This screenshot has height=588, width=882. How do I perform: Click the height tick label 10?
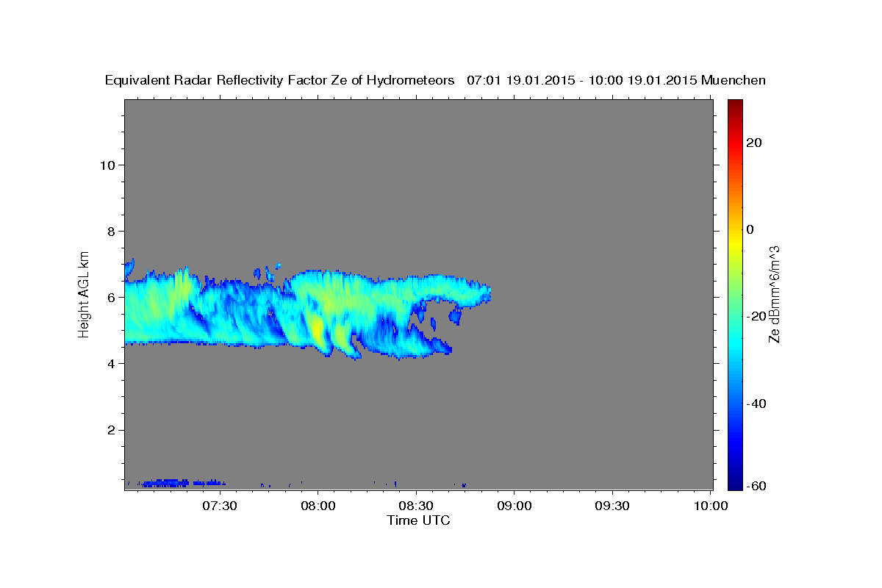pos(107,165)
